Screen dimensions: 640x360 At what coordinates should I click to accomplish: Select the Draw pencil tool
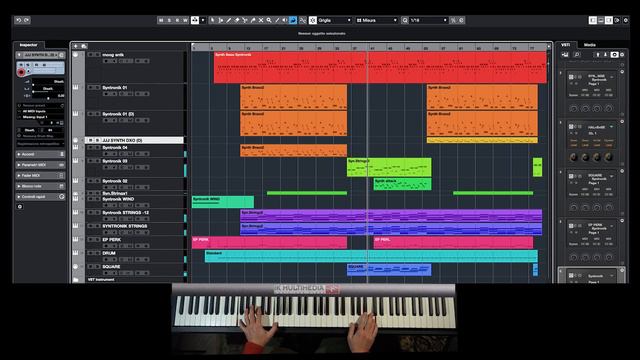pyautogui.click(x=229, y=20)
